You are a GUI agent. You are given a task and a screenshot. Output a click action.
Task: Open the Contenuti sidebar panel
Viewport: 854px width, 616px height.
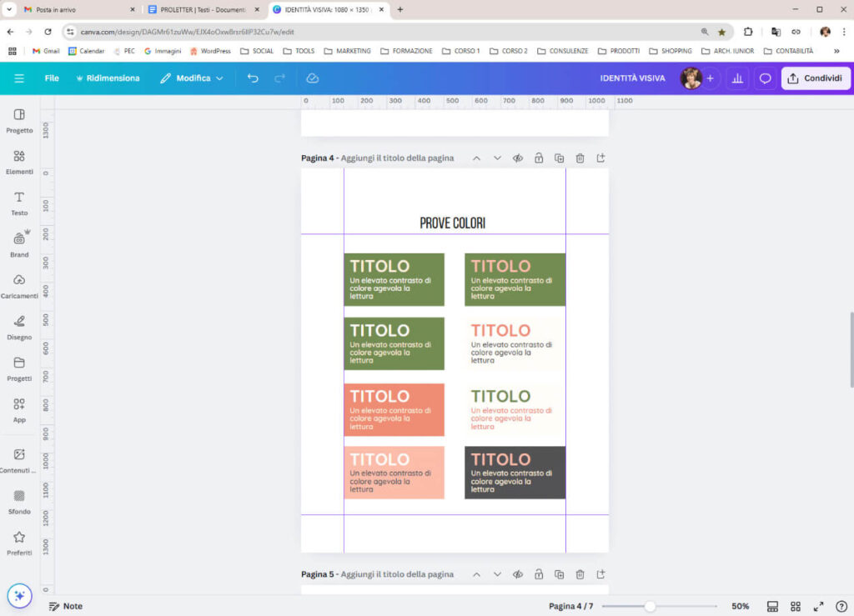click(x=20, y=461)
